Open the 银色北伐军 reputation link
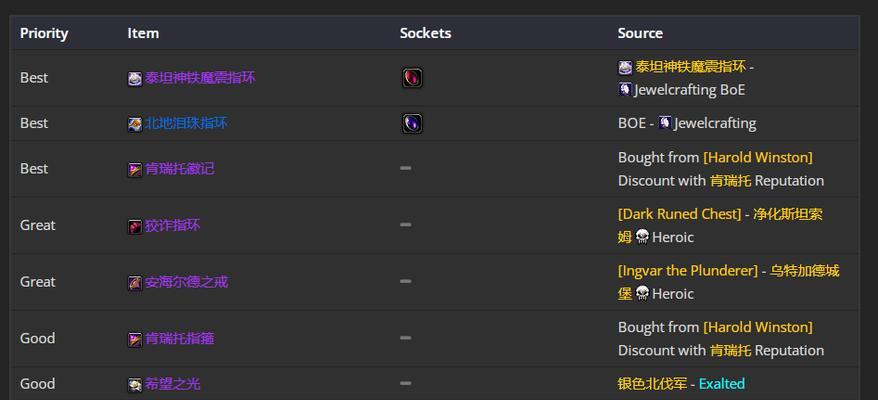The width and height of the screenshot is (878, 400). 652,384
